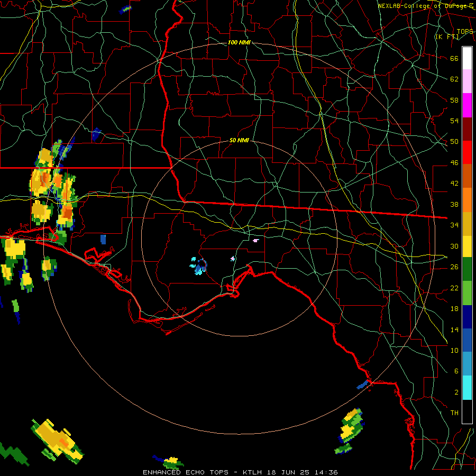Click the 100 NMI range ring label
The image size is (476, 476).
pos(239,42)
